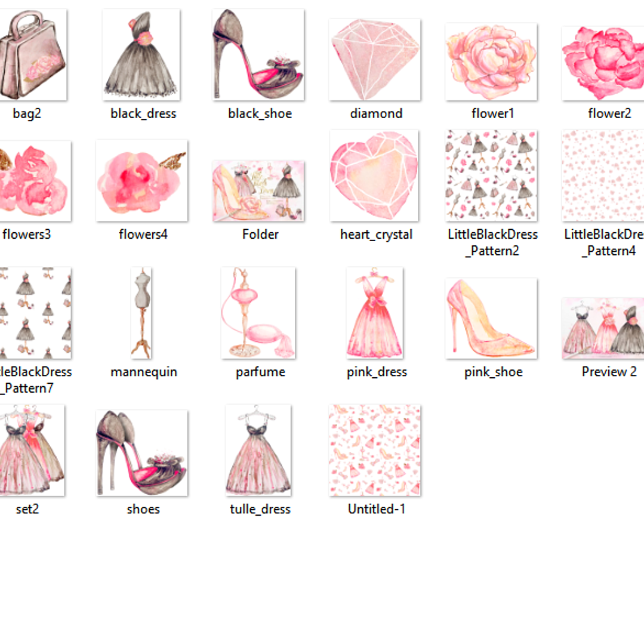Click the pink_shoe stiletto thumbnail
644x644 pixels.
(x=491, y=319)
